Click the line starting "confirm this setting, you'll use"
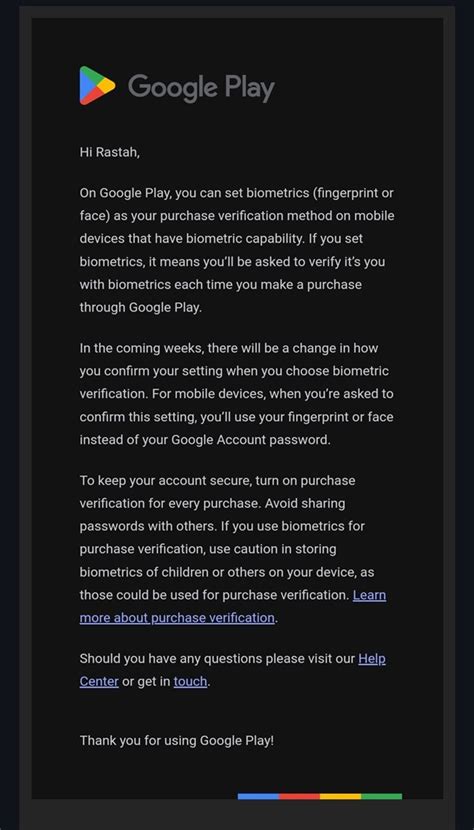Screen dimensions: 474x830 pos(237,417)
